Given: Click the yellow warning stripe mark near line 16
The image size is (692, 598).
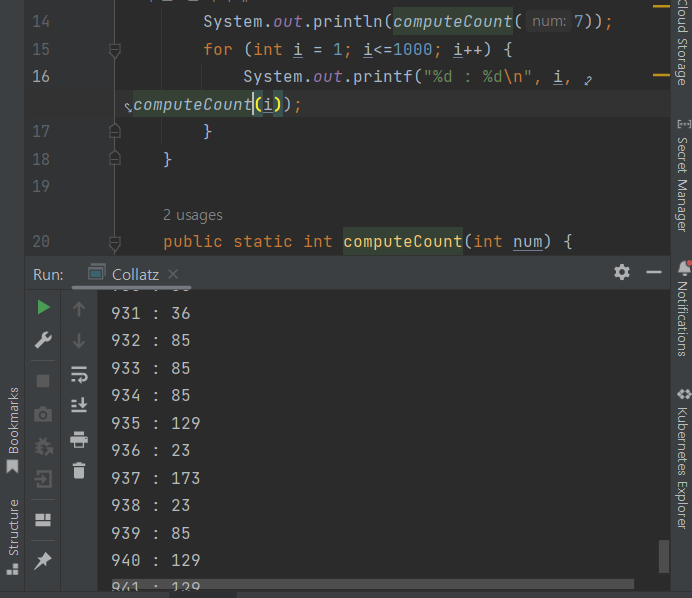Looking at the screenshot, I should (x=661, y=75).
